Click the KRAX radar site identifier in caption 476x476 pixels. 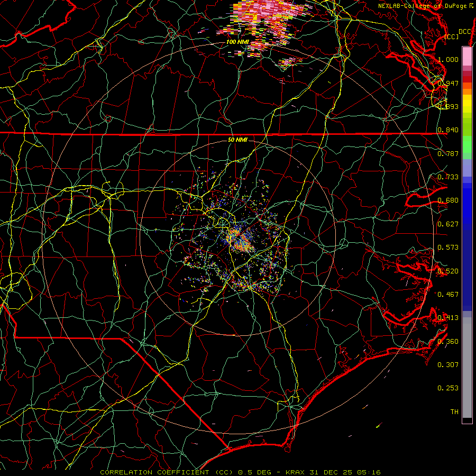[296, 472]
